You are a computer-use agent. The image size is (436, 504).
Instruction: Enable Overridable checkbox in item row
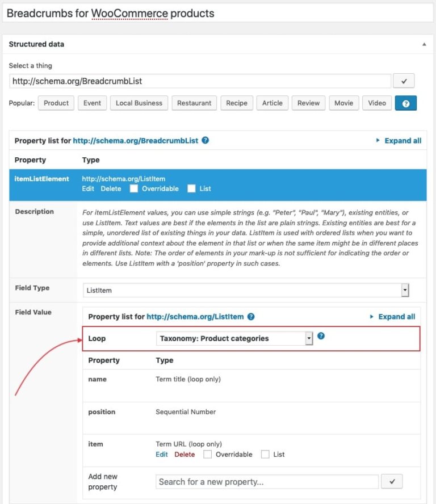[207, 454]
